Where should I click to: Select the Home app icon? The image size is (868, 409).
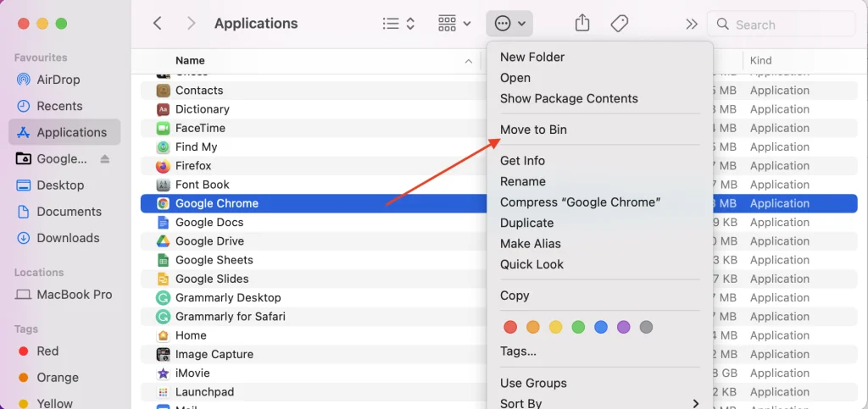click(x=163, y=335)
